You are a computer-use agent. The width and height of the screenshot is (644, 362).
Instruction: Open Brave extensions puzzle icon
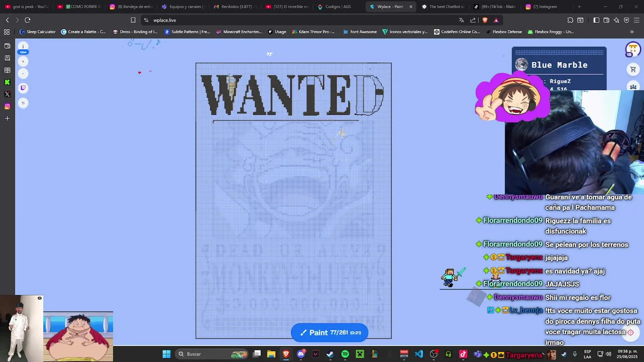tap(570, 20)
